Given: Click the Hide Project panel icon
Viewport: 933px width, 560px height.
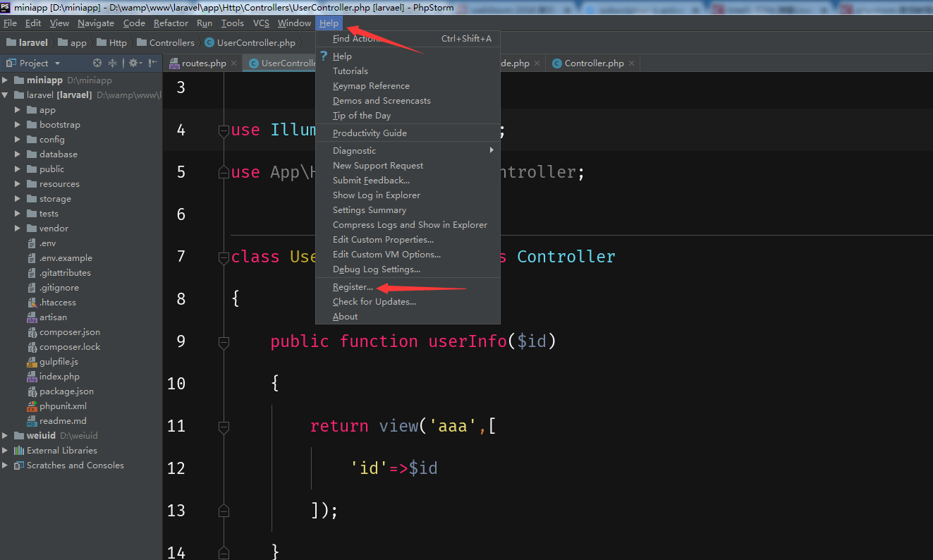Looking at the screenshot, I should [x=152, y=63].
